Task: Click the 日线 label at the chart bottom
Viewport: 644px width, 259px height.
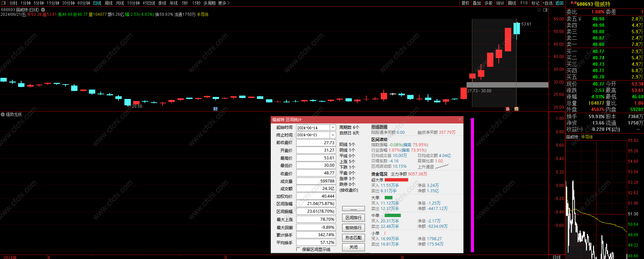Action: point(557,257)
